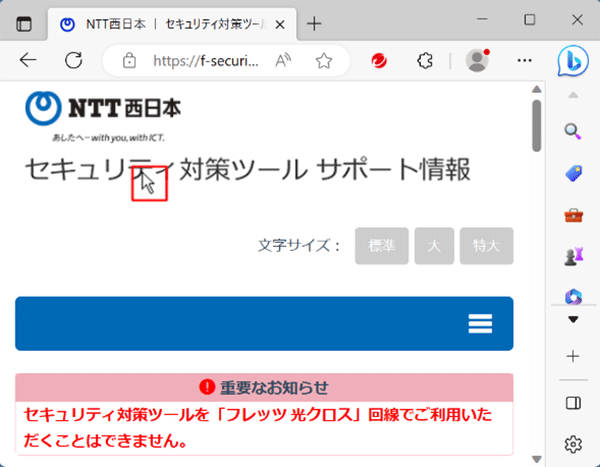600x467 pixels.
Task: Open the Tools briefcase sidebar icon
Action: pyautogui.click(x=573, y=215)
